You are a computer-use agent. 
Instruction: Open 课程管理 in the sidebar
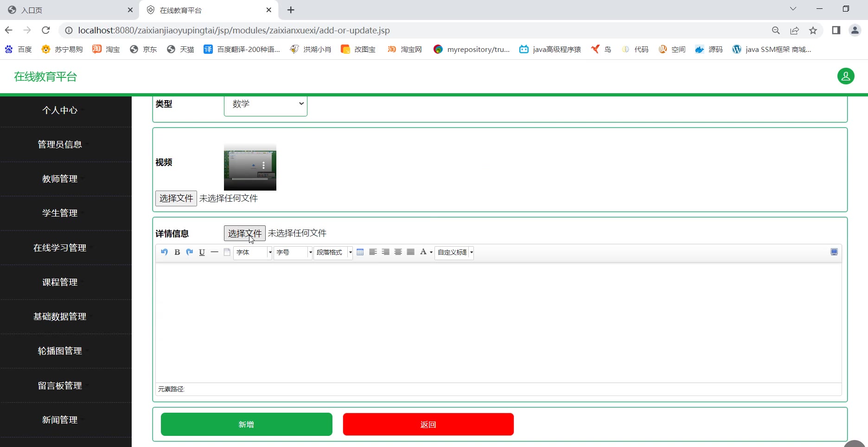coord(60,282)
